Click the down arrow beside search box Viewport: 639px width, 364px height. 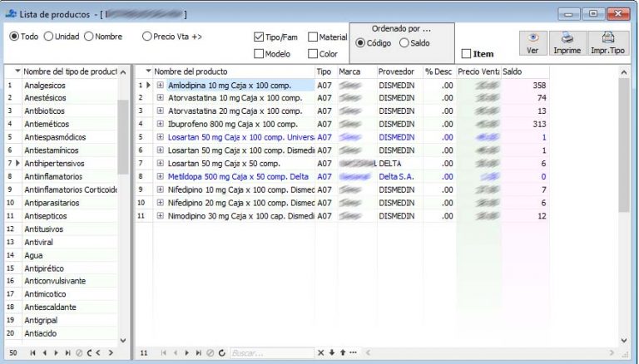[x=332, y=352]
